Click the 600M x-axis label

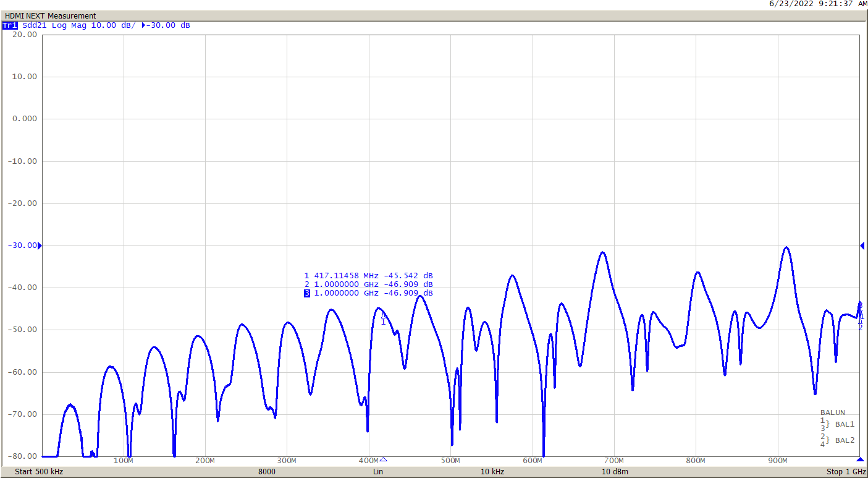(x=532, y=461)
